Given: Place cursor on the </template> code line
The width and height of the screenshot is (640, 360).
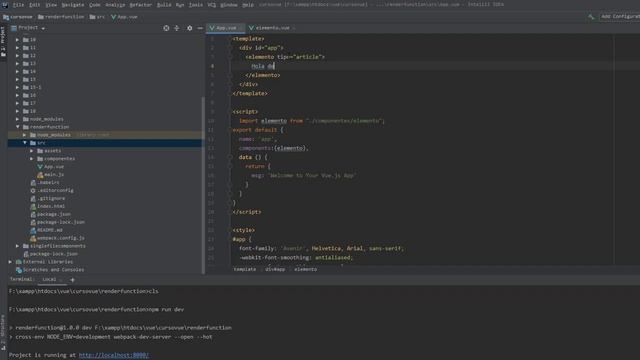Looking at the screenshot, I should pyautogui.click(x=250, y=93).
